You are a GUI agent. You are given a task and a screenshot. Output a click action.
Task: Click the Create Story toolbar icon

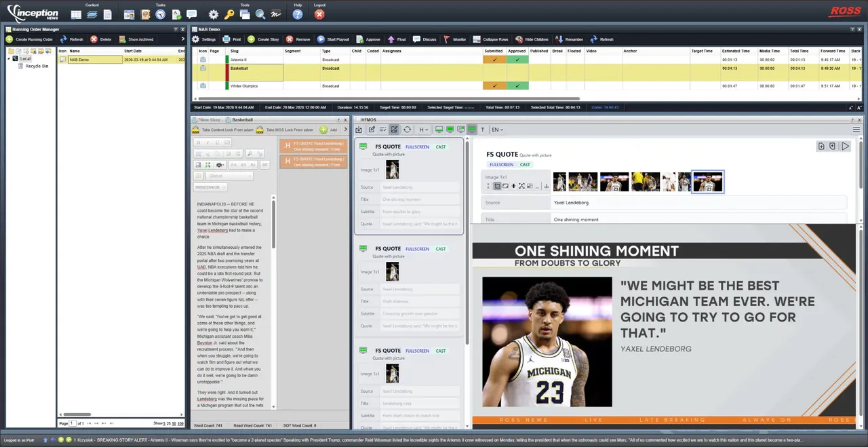252,39
